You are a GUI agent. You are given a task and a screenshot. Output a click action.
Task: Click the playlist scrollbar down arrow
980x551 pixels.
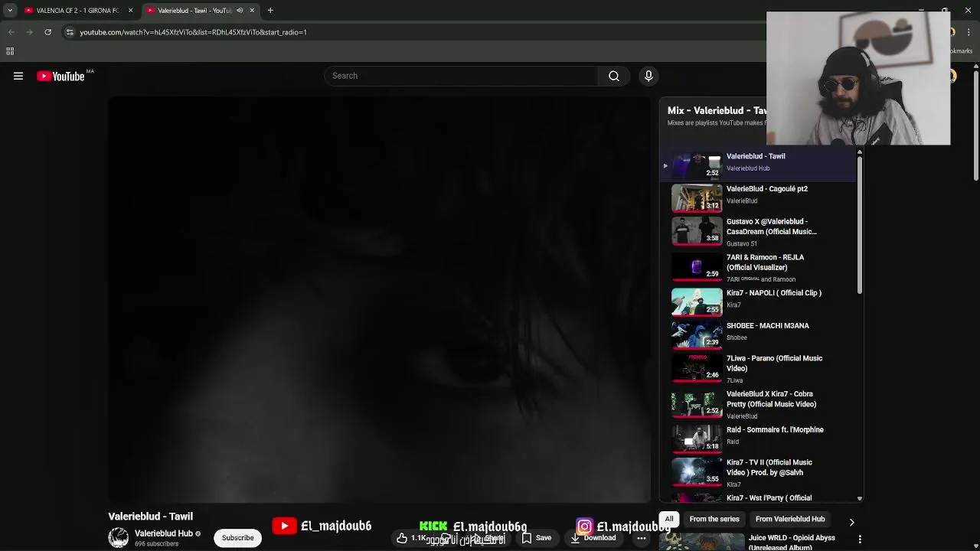point(859,498)
